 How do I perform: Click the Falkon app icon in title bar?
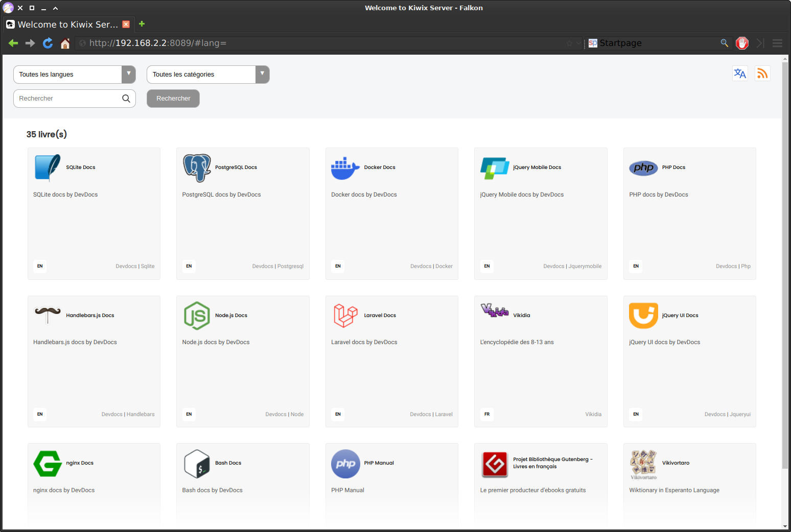[8, 8]
